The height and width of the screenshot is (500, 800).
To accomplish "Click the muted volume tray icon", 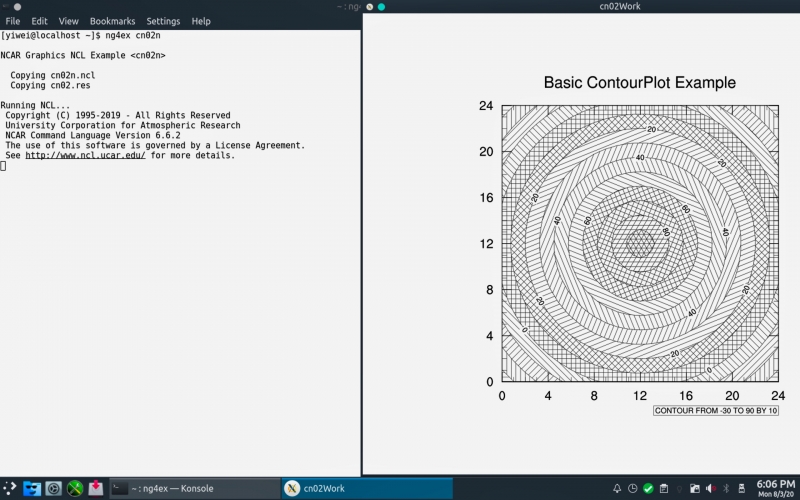I will [x=711, y=488].
